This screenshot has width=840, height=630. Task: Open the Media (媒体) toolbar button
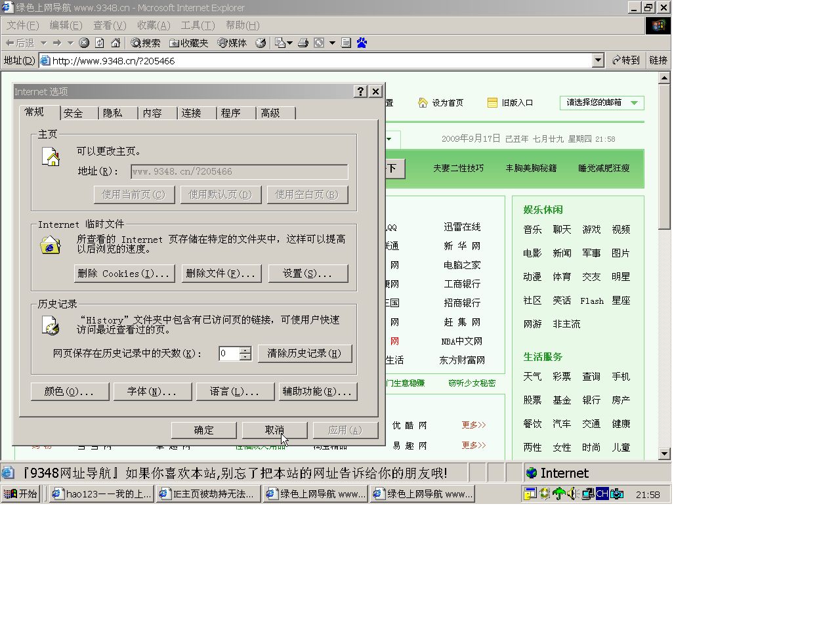tap(232, 43)
